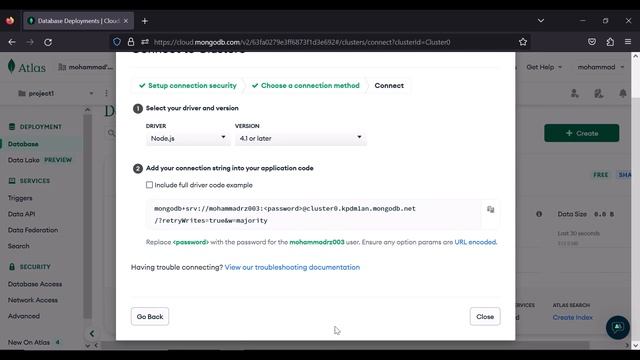Open the Driver dropdown showing Node.js
Viewport: 640px width, 360px height.
coord(188,138)
